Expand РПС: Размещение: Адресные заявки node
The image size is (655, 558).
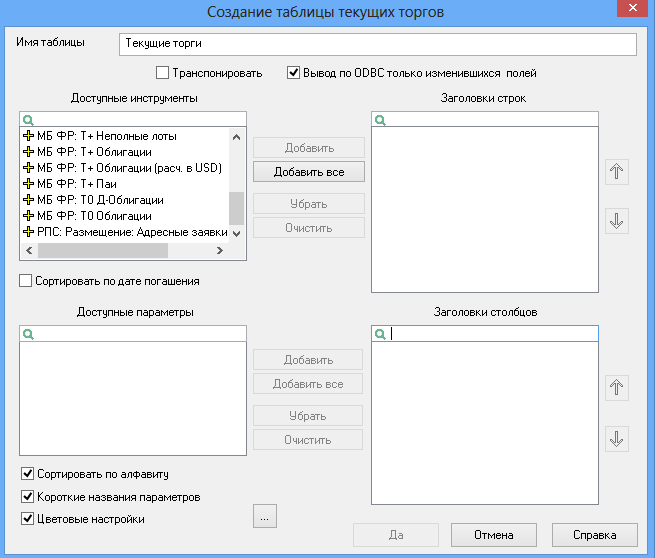(28, 232)
